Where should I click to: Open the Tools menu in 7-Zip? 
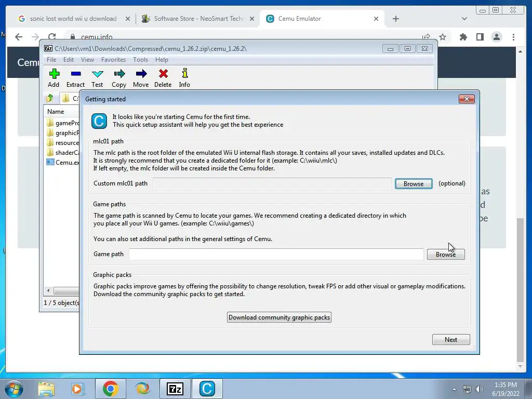tap(140, 60)
